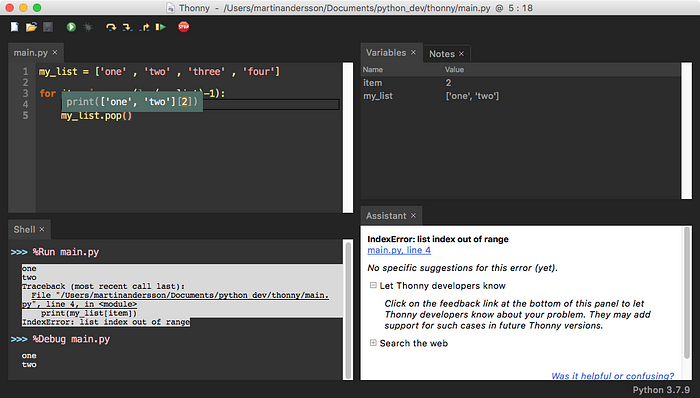
Task: Open the 'main.py, line 4' link
Action: [399, 250]
